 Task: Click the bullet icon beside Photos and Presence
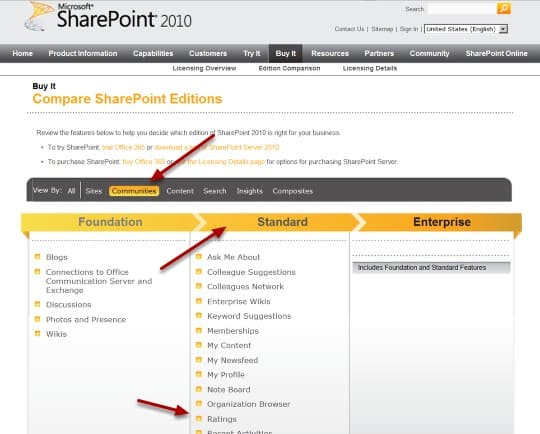pyautogui.click(x=38, y=319)
